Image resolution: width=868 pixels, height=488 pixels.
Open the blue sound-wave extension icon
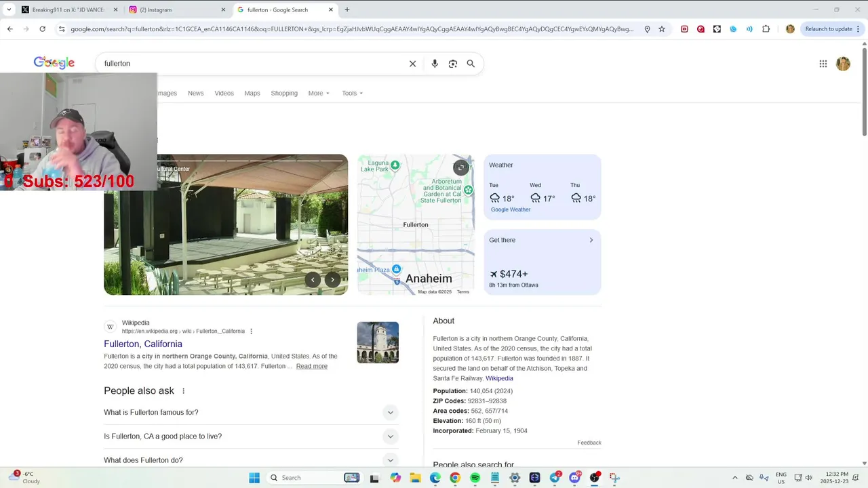click(749, 29)
